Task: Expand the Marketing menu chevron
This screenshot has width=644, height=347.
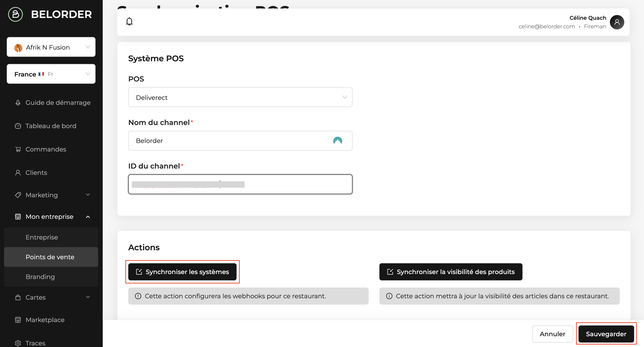Action: coord(88,195)
